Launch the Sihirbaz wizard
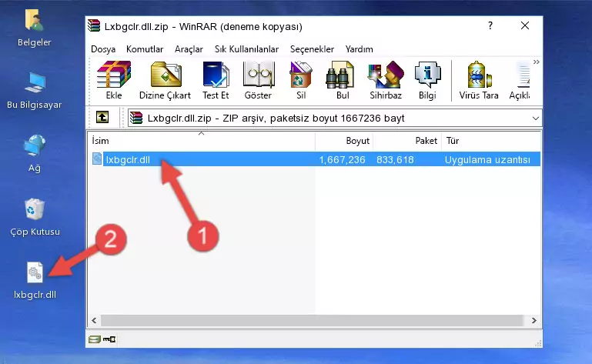This screenshot has width=592, height=364. pyautogui.click(x=386, y=81)
